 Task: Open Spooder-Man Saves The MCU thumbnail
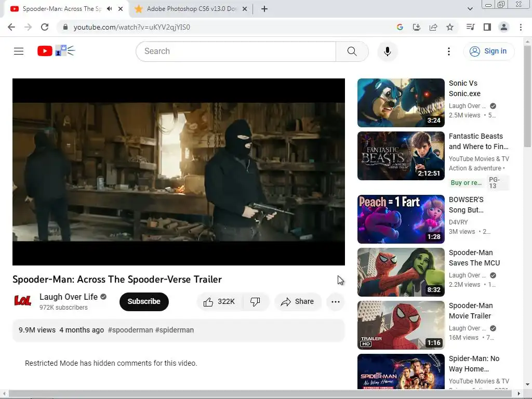401,272
